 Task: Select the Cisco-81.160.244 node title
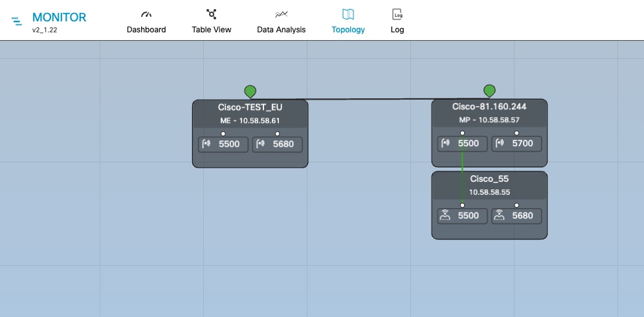pos(489,107)
